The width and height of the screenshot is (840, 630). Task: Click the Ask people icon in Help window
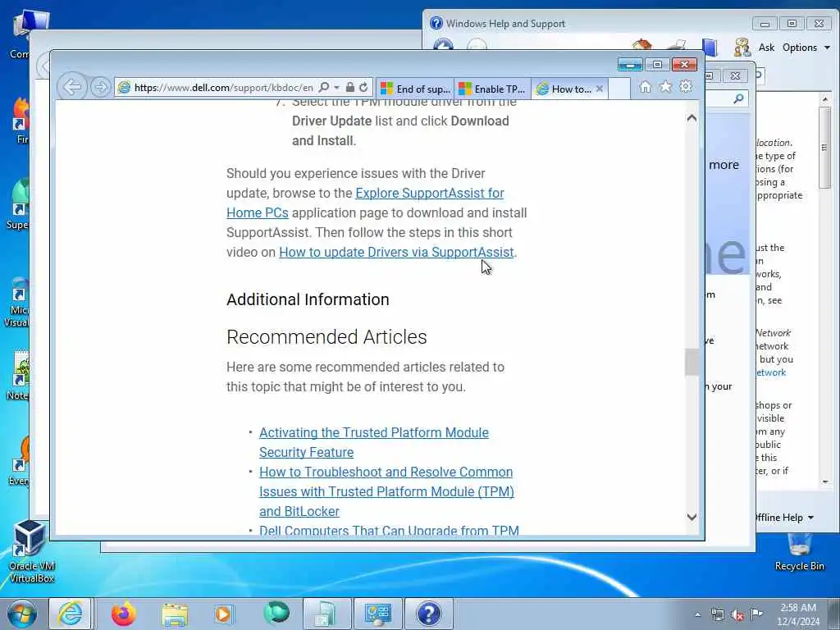pyautogui.click(x=742, y=47)
